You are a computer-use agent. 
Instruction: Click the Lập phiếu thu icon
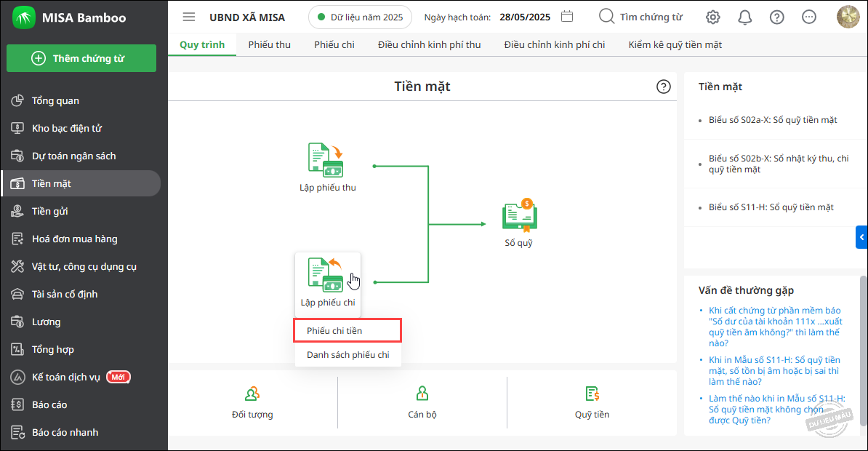click(326, 160)
